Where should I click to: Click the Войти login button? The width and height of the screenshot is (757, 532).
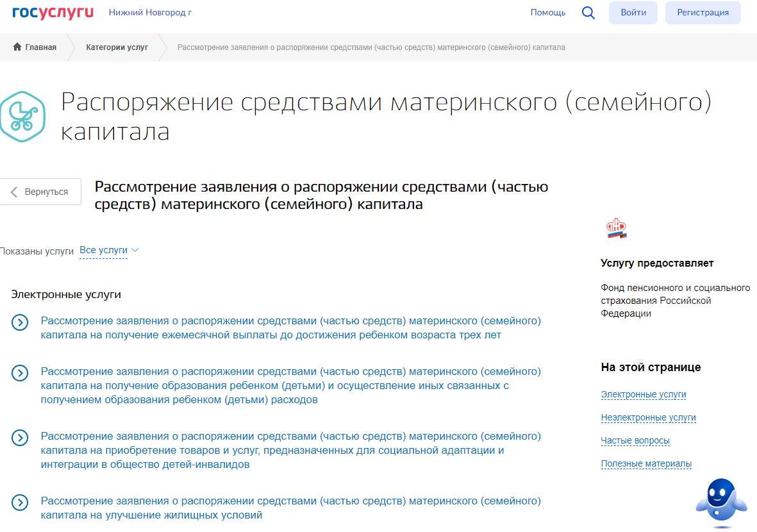(x=633, y=13)
